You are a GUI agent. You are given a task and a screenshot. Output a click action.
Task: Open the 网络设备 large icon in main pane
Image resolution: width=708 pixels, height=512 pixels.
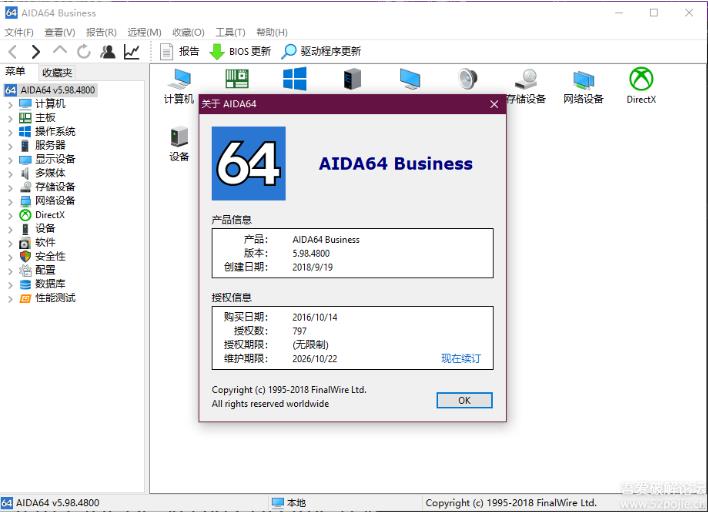point(583,87)
